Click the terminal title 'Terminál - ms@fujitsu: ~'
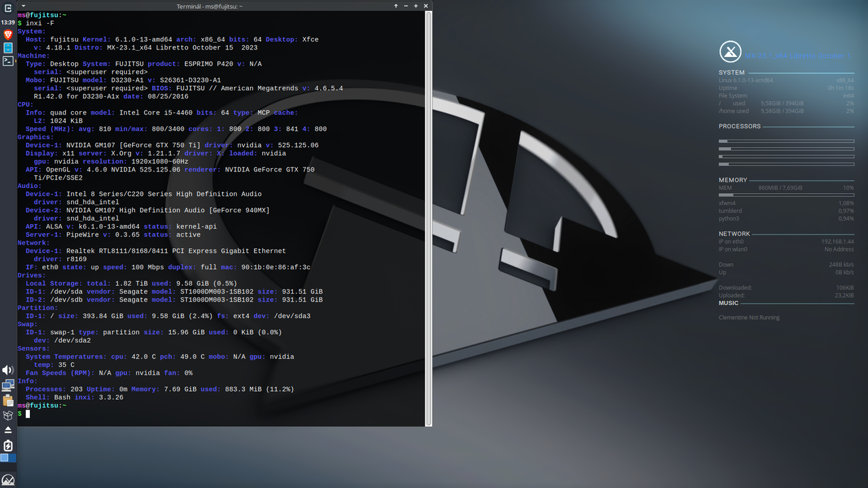Image resolution: width=868 pixels, height=488 pixels. tap(209, 6)
